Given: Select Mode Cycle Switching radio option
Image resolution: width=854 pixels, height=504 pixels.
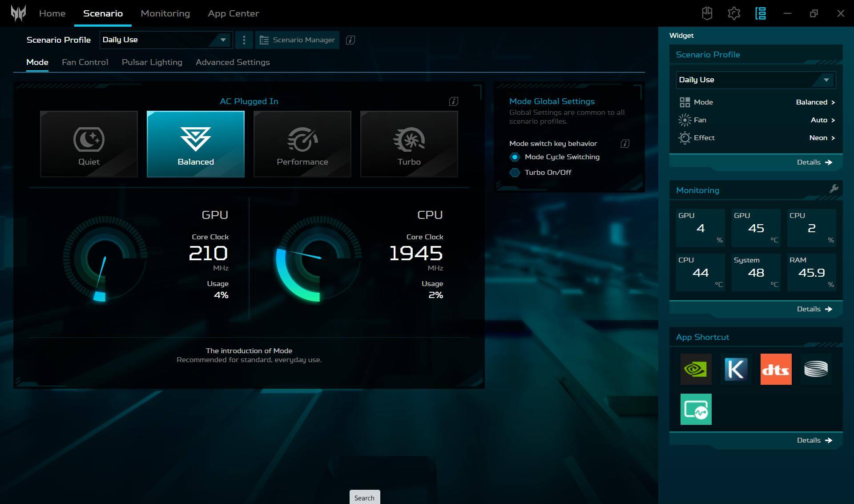Looking at the screenshot, I should [x=515, y=157].
